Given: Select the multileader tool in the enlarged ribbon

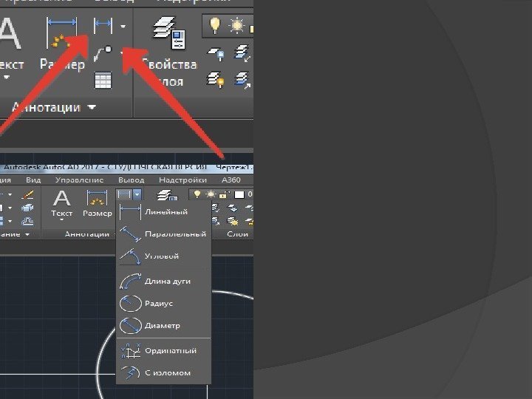Looking at the screenshot, I should pyautogui.click(x=103, y=53).
